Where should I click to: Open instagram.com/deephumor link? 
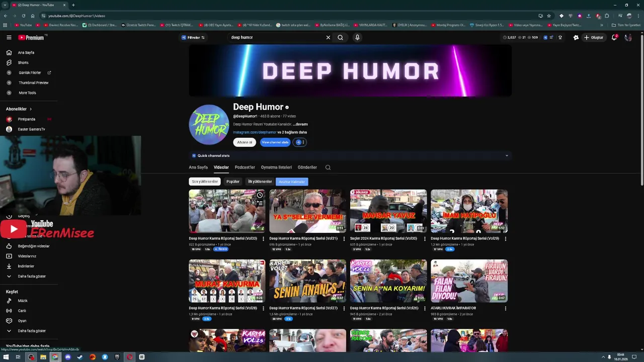[x=255, y=132]
